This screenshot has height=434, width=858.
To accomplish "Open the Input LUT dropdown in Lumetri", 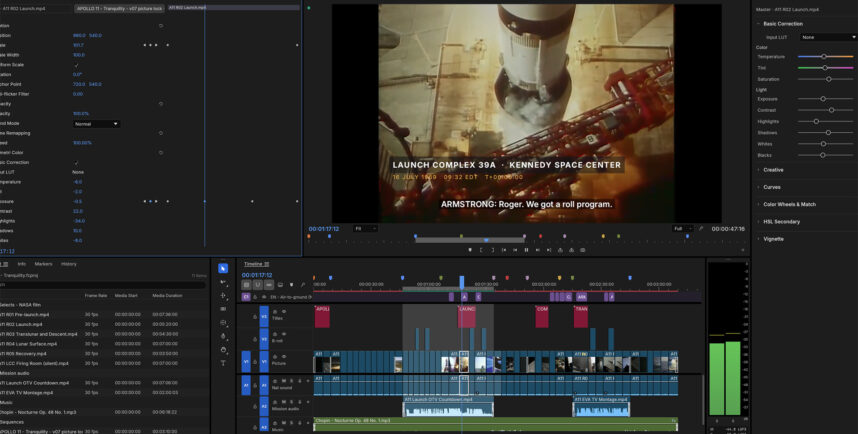I will point(828,37).
